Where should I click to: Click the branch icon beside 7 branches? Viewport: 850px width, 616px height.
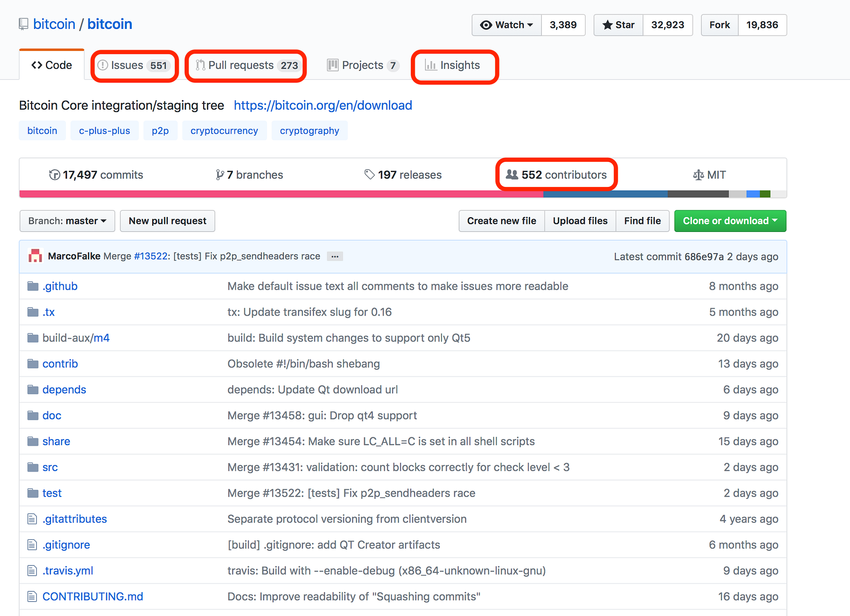[220, 175]
